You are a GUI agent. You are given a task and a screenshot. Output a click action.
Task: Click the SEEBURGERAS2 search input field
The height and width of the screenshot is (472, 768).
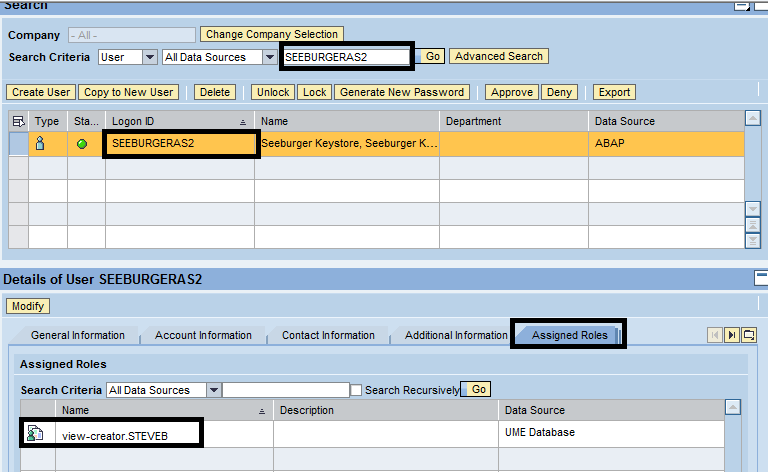(x=346, y=57)
